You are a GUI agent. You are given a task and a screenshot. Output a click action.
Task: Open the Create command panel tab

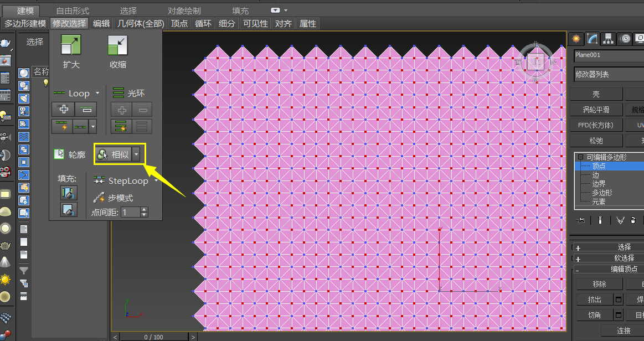pos(576,39)
